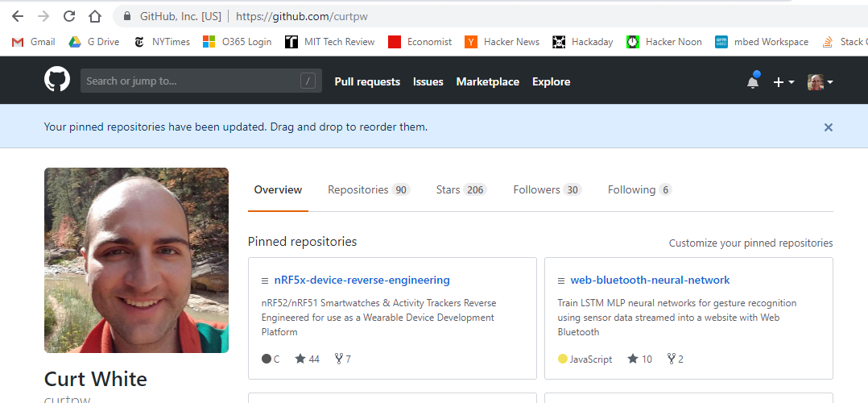Switch to the Stars 206 tab
Image resolution: width=868 pixels, height=403 pixels.
pos(461,189)
